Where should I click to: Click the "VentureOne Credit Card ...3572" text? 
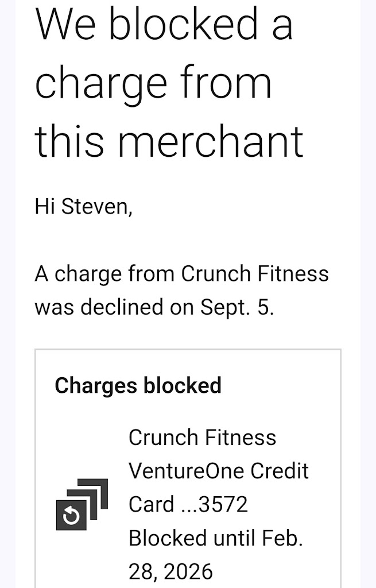tap(218, 488)
